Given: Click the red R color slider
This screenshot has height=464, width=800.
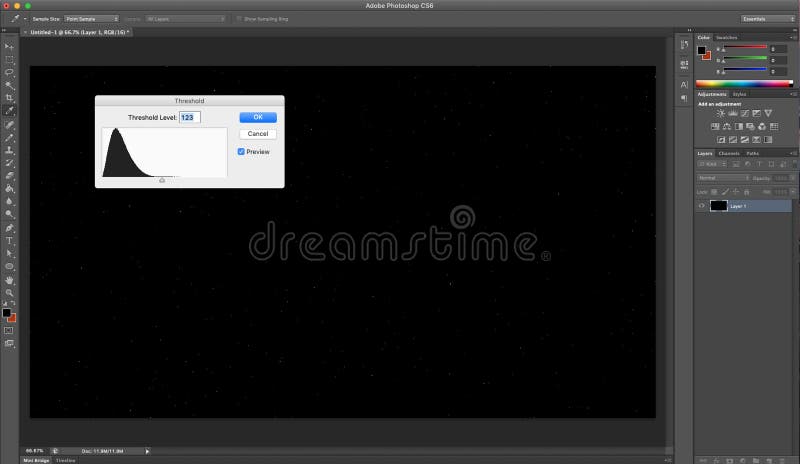Looking at the screenshot, I should coord(745,47).
